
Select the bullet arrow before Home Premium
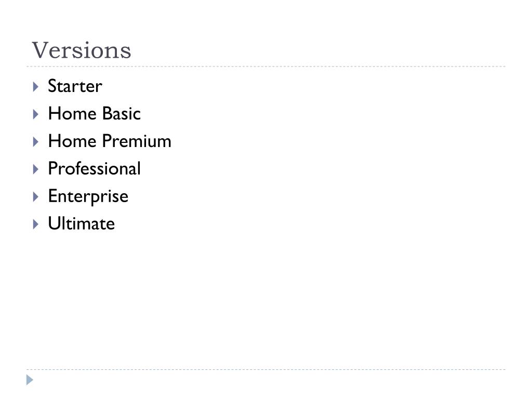click(35, 141)
